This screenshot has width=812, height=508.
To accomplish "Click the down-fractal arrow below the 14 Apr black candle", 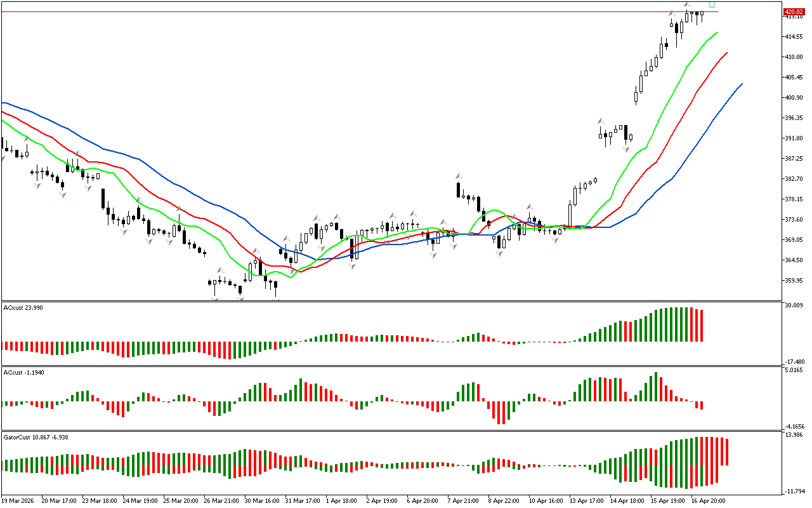I will 626,149.
